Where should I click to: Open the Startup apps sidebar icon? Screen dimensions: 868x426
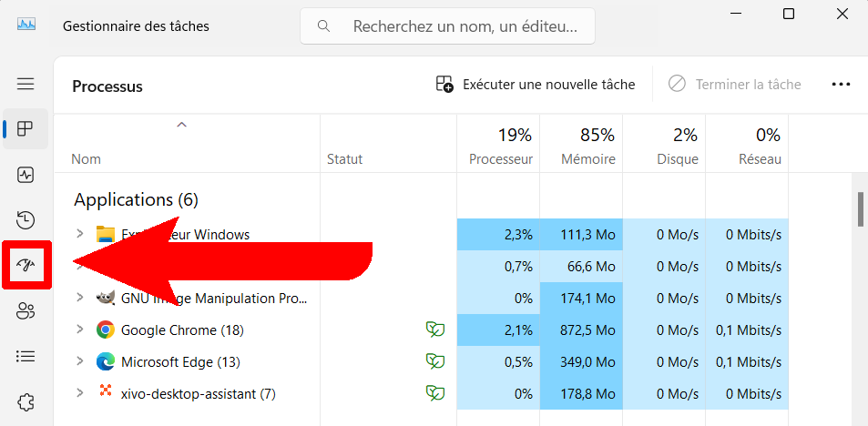[x=26, y=266]
